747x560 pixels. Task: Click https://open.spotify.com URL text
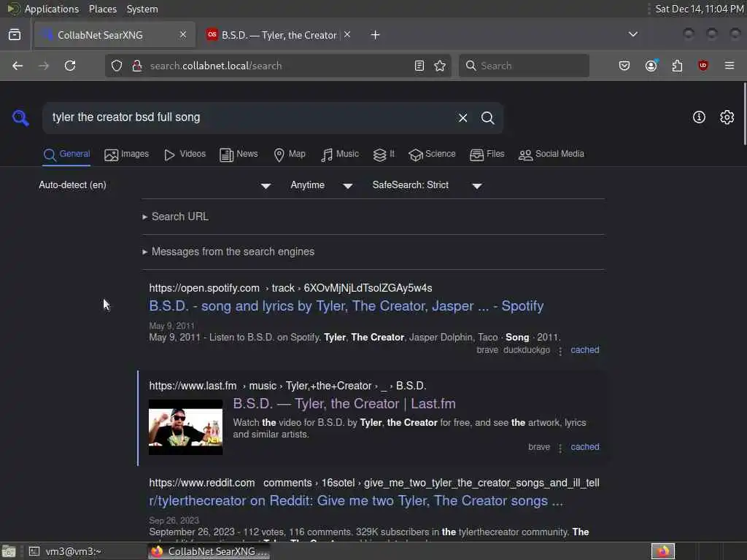[x=204, y=288]
